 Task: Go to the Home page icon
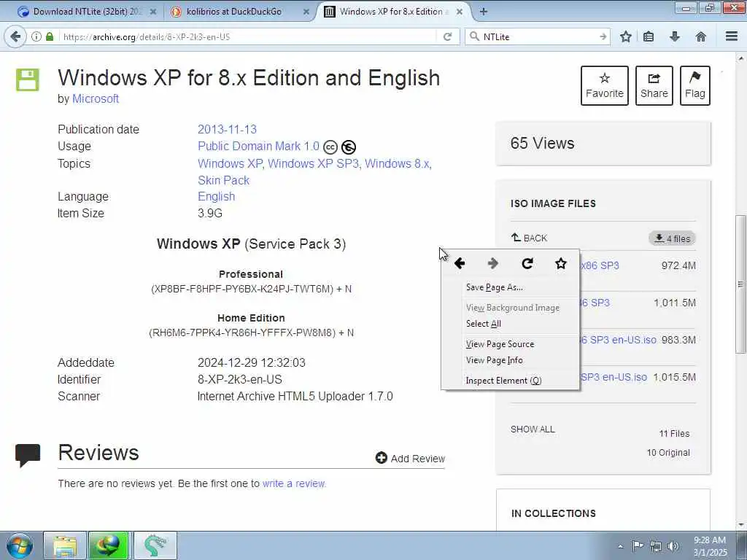pyautogui.click(x=701, y=36)
